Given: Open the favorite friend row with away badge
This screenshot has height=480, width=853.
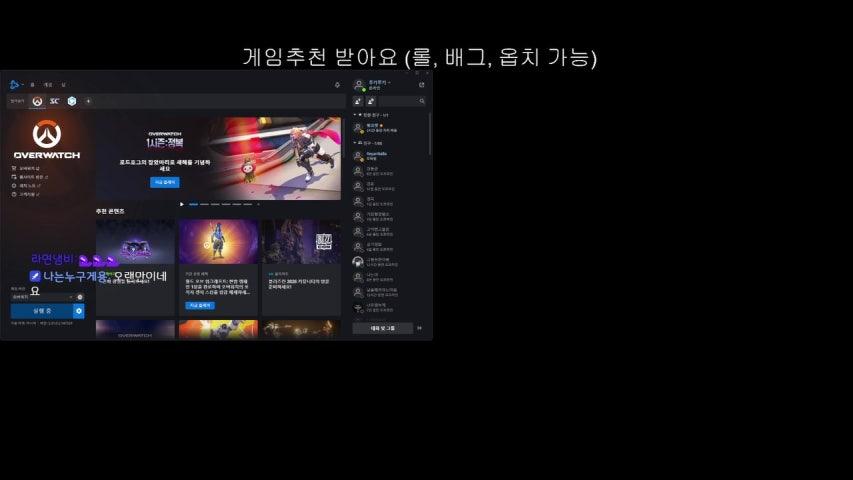Looking at the screenshot, I should point(389,128).
